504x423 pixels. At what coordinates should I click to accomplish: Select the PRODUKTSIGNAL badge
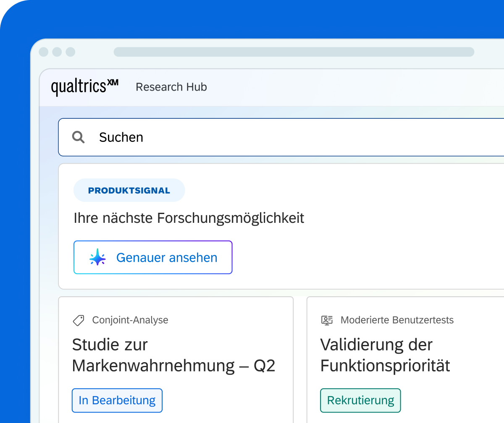tap(129, 191)
